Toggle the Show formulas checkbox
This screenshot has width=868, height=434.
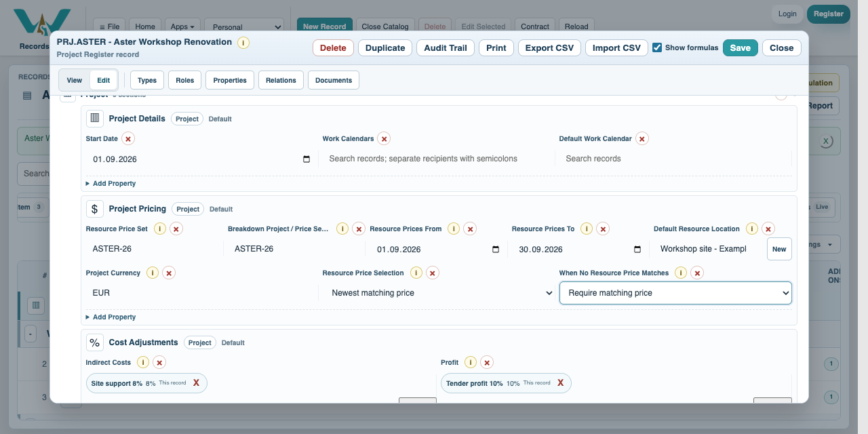point(657,47)
